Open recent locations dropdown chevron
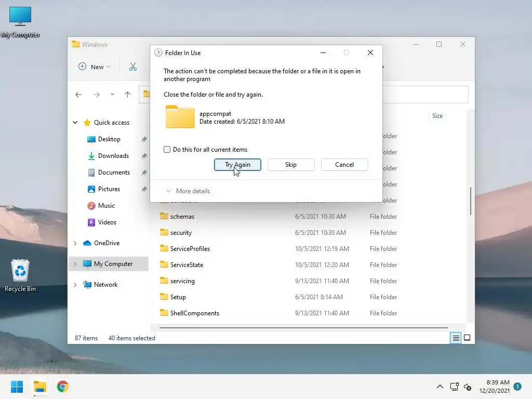The image size is (532, 399). 112,95
